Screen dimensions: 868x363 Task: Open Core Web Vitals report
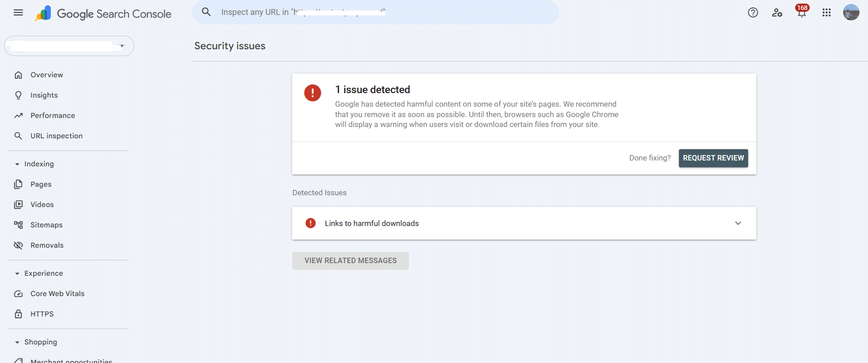(57, 294)
